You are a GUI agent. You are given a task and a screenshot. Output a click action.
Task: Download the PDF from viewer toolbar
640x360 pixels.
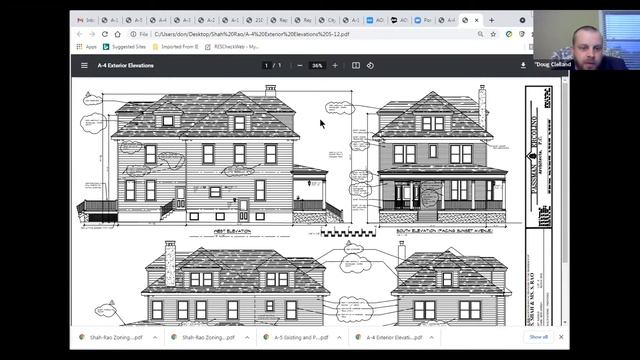click(x=523, y=65)
